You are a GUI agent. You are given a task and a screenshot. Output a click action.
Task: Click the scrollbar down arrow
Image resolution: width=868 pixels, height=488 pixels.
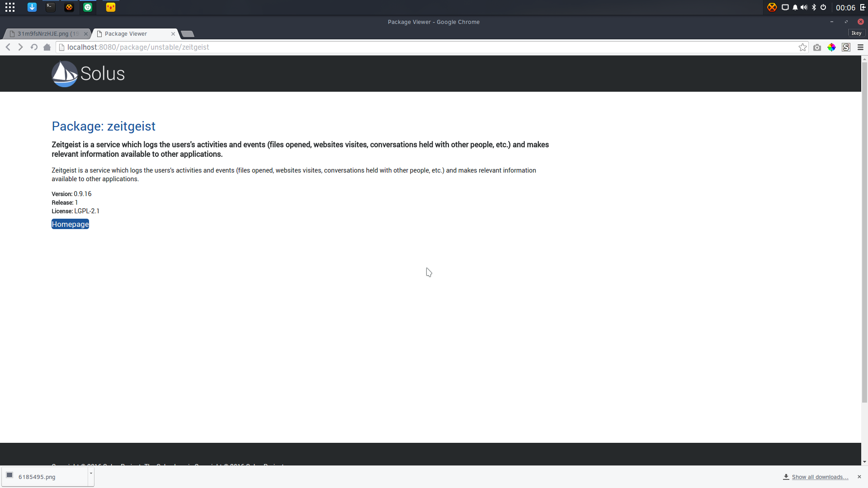click(x=864, y=462)
